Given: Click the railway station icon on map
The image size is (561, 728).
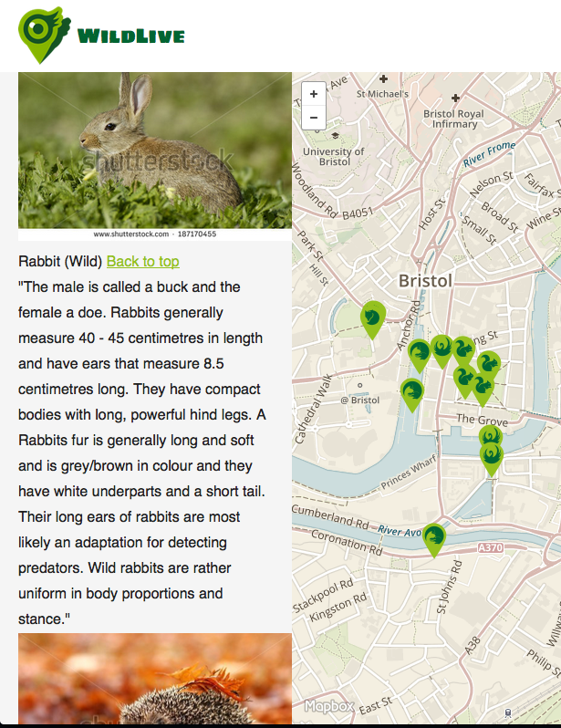Looking at the screenshot, I should [x=508, y=712].
